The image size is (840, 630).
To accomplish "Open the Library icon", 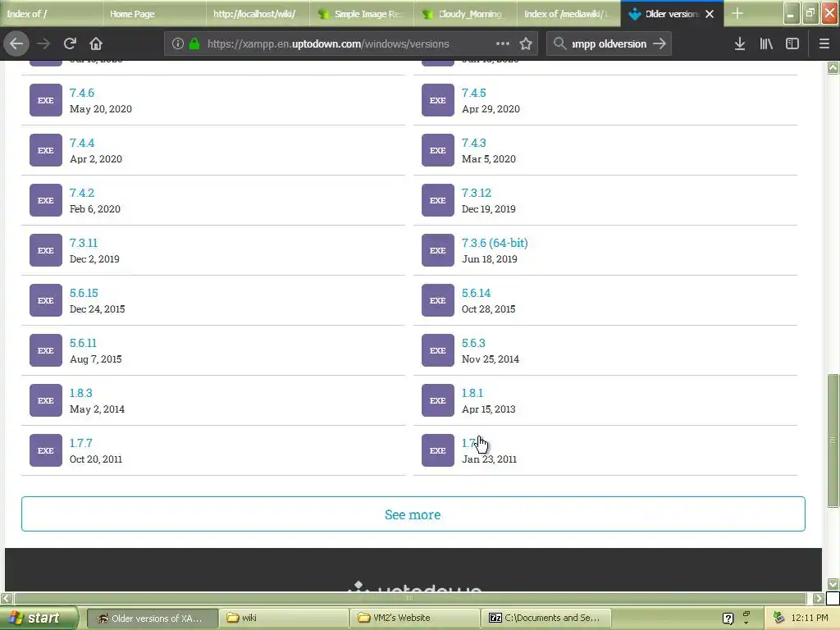I will 766,43.
